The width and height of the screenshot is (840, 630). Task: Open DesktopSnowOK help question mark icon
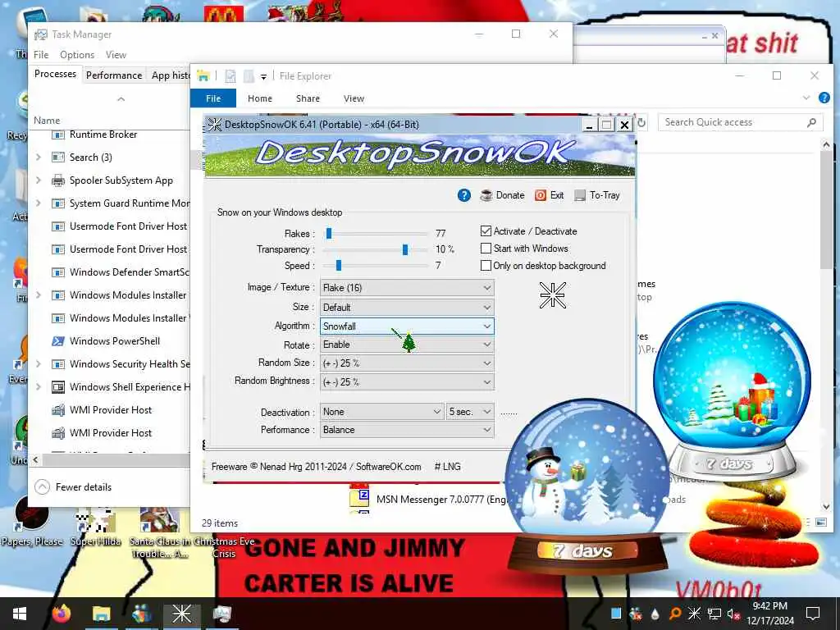coord(464,195)
